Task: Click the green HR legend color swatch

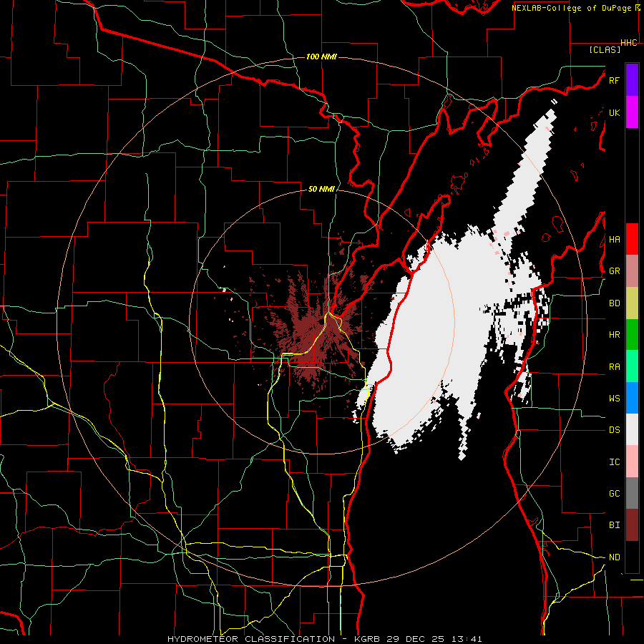Action: [632, 334]
